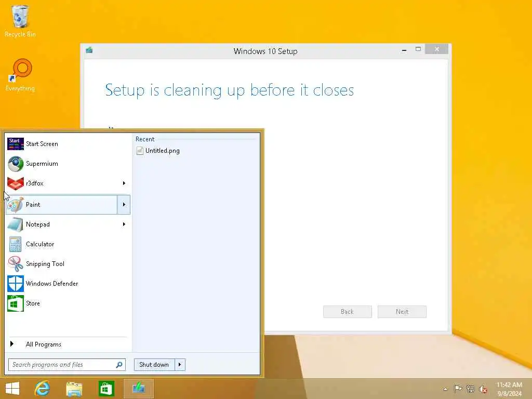Click the Back button in Setup
The height and width of the screenshot is (399, 532).
(x=348, y=312)
